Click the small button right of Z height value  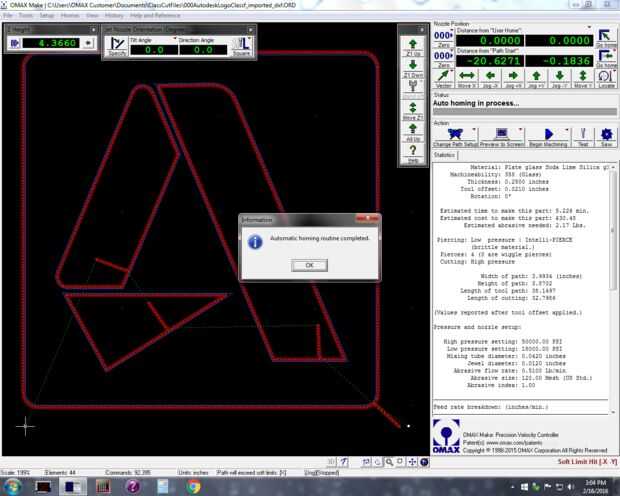[88, 43]
